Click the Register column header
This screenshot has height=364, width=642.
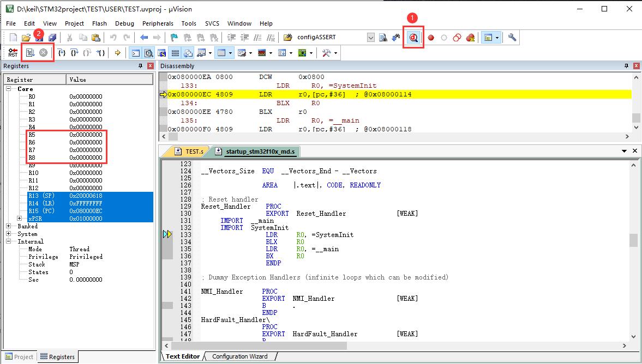point(35,80)
